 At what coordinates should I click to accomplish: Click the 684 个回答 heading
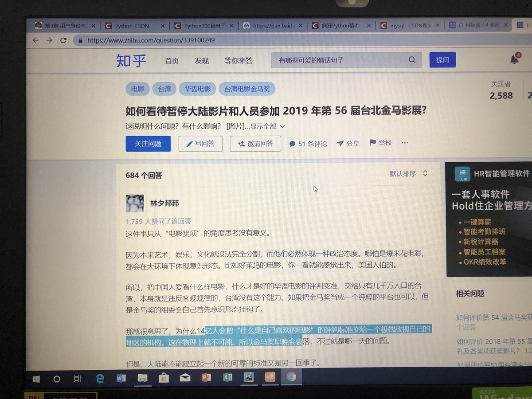point(144,175)
